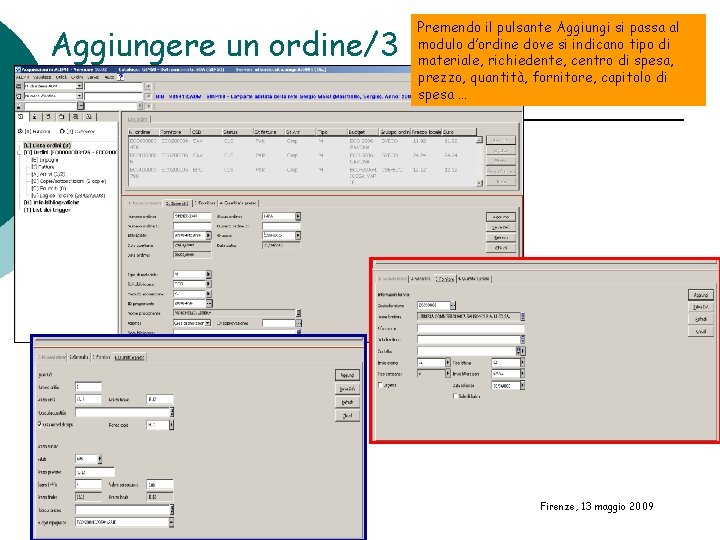Switch to 2. Generali tab in main form
Screen dimensions: 720x540
pos(177,203)
